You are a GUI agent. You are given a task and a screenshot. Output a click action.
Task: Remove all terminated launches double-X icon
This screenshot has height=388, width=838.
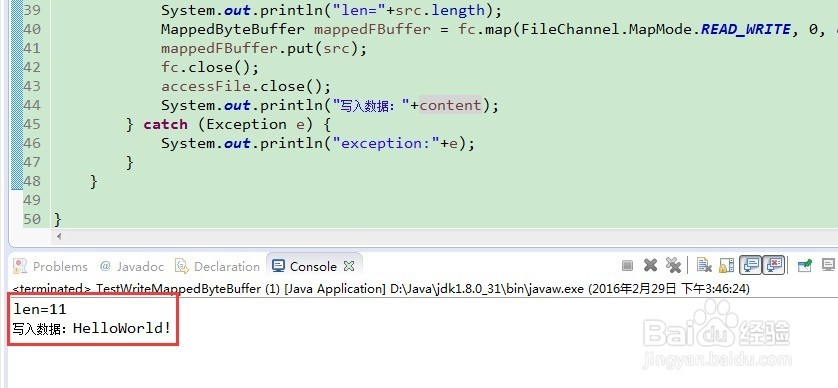pyautogui.click(x=673, y=265)
